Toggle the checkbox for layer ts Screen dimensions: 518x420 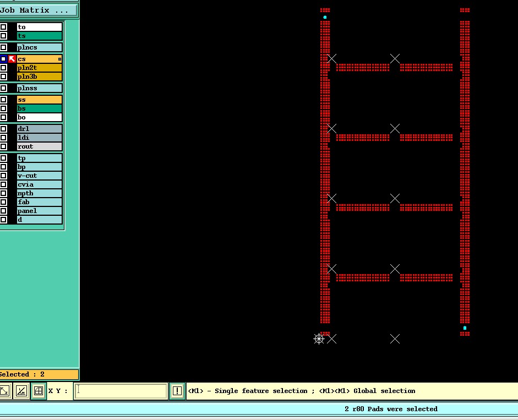coord(3,36)
